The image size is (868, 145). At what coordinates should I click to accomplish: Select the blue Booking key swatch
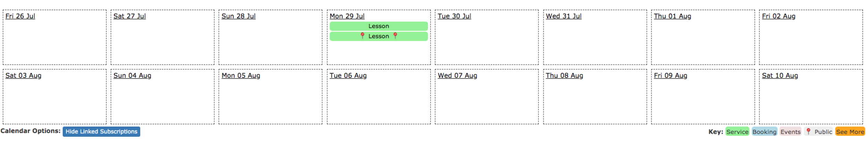[x=764, y=132]
